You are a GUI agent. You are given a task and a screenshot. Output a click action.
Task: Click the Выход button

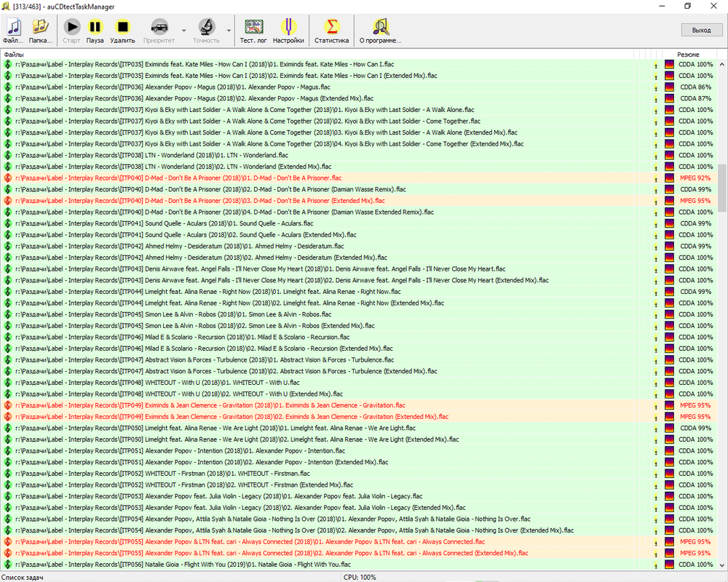click(701, 30)
